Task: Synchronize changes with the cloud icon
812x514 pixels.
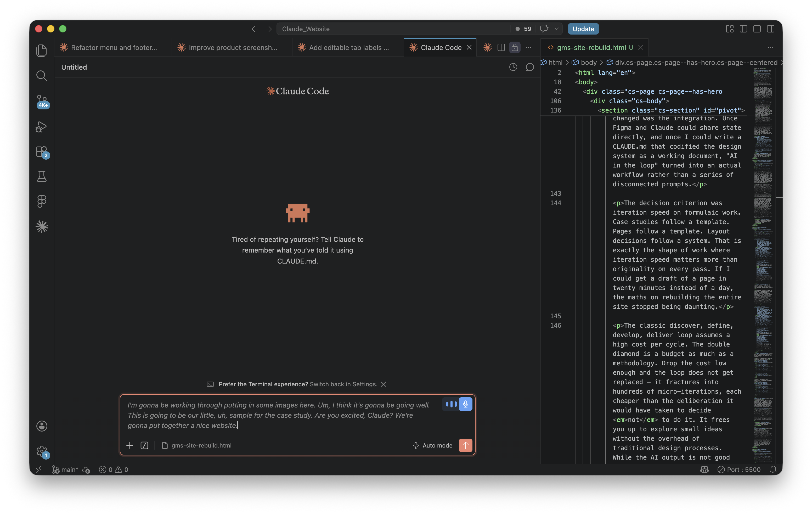Action: [x=86, y=470]
